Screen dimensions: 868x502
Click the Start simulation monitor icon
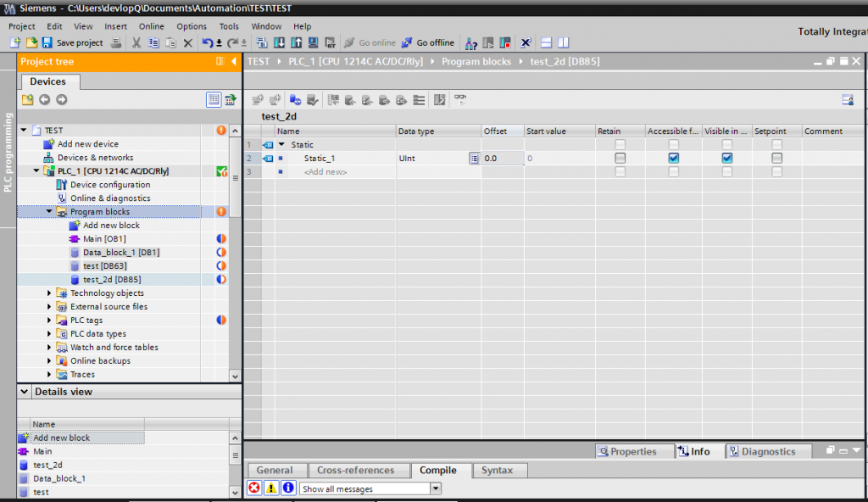[x=314, y=42]
